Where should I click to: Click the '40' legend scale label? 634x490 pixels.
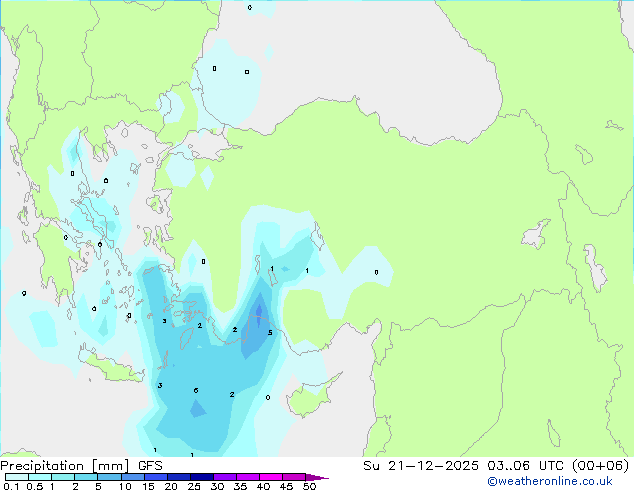coord(263,486)
